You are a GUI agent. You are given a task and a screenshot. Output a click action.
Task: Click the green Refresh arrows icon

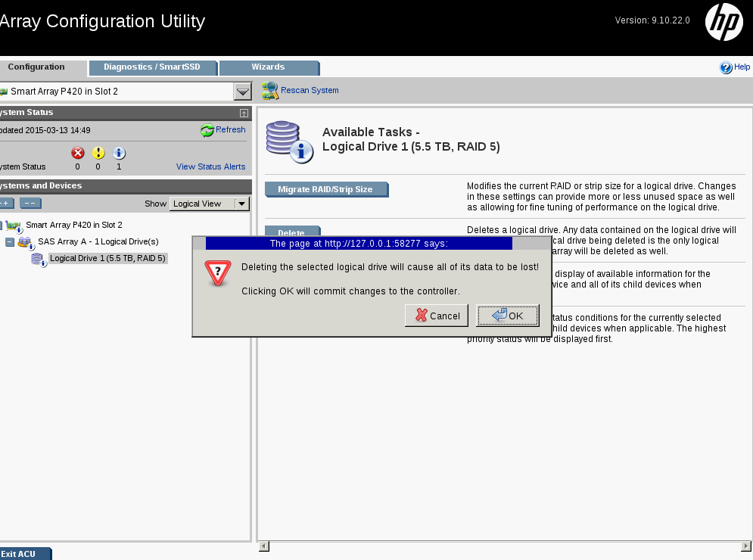pyautogui.click(x=207, y=130)
